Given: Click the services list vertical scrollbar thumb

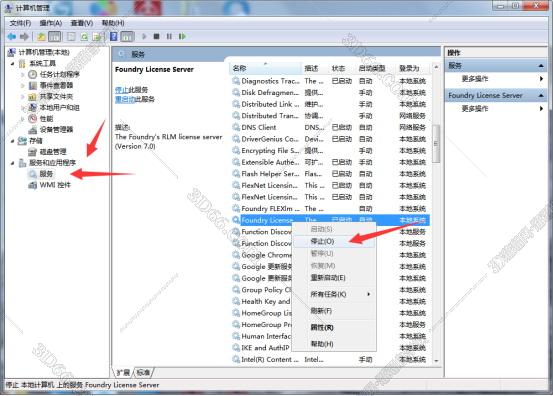Looking at the screenshot, I should pos(436,144).
